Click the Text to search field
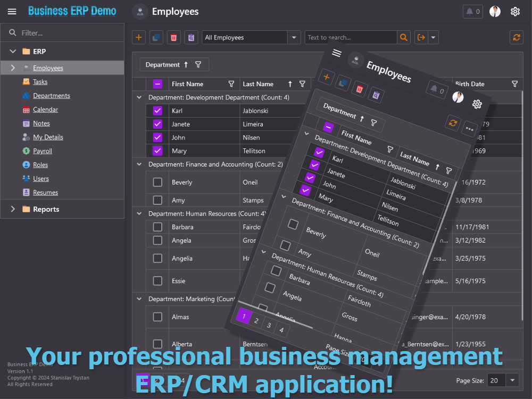 click(x=351, y=37)
